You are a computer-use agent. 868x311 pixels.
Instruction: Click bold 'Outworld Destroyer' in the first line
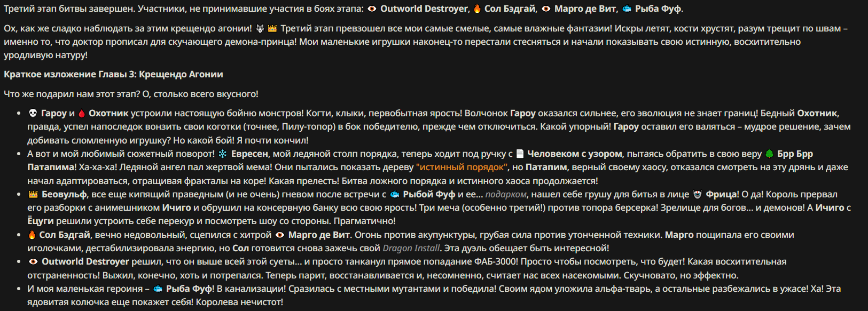click(x=424, y=9)
